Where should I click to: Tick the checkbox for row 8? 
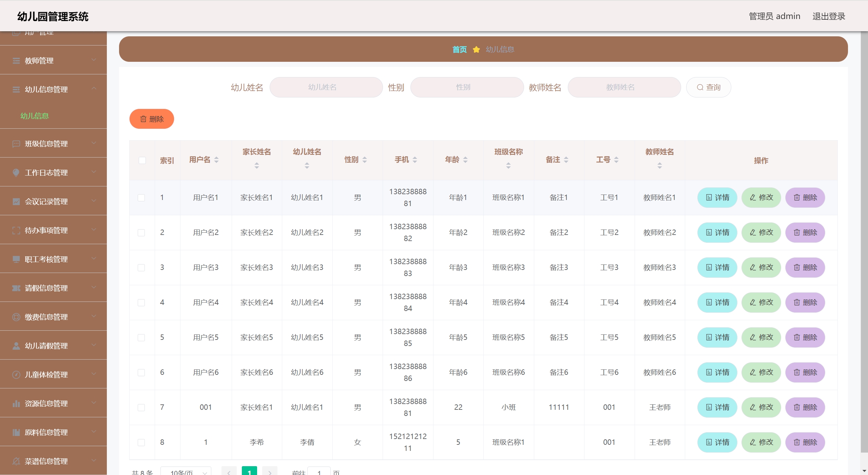coord(141,442)
